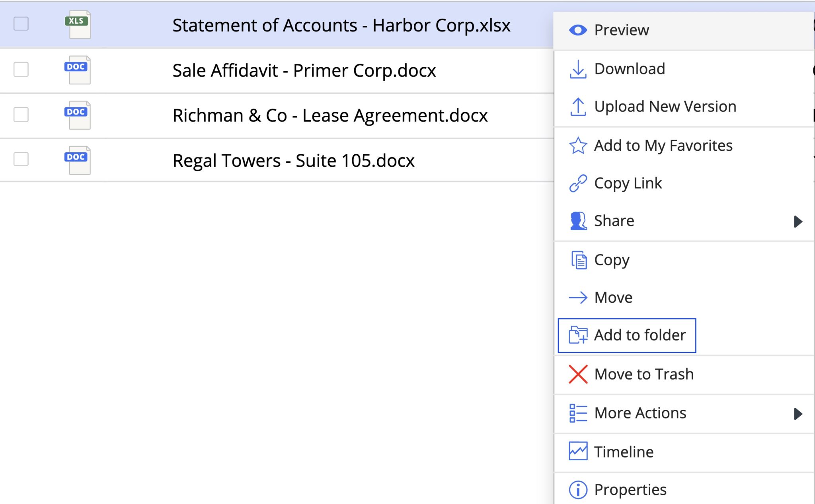Click the chain link icon for Copy Link
The width and height of the screenshot is (815, 504).
point(578,183)
